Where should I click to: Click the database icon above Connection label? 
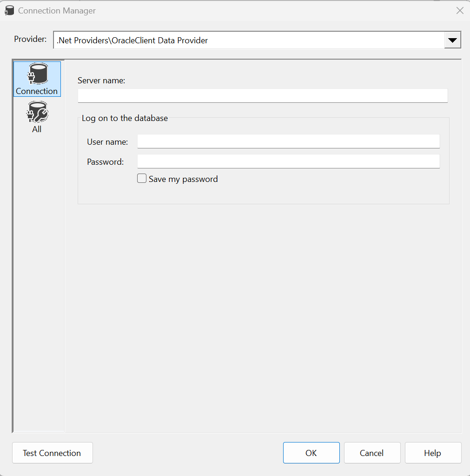click(x=37, y=74)
